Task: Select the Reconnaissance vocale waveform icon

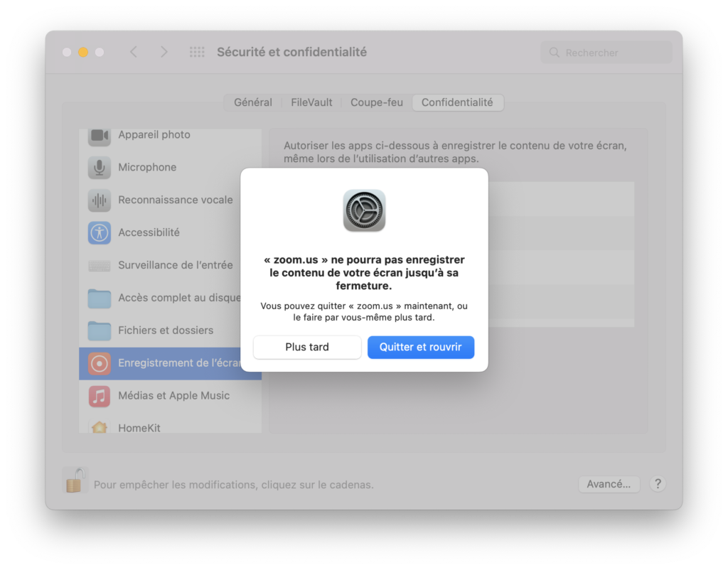Action: [x=100, y=200]
